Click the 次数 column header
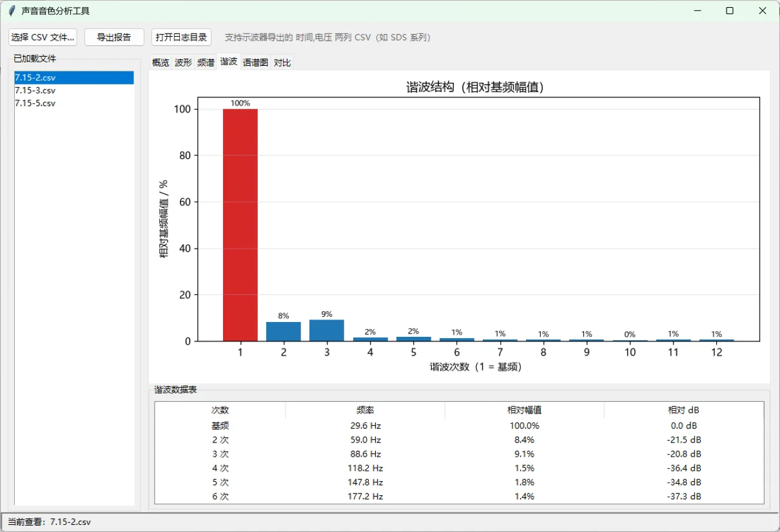780x532 pixels. coord(220,410)
